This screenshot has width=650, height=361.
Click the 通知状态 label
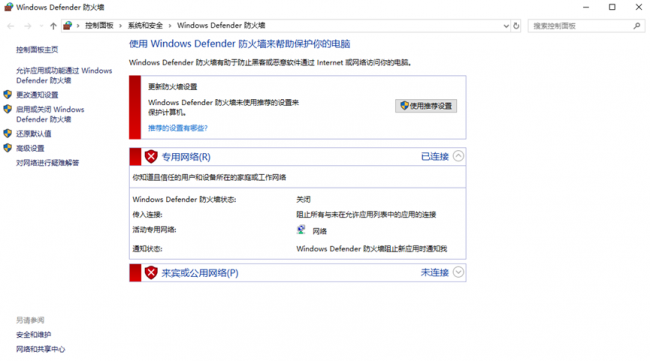(x=147, y=249)
